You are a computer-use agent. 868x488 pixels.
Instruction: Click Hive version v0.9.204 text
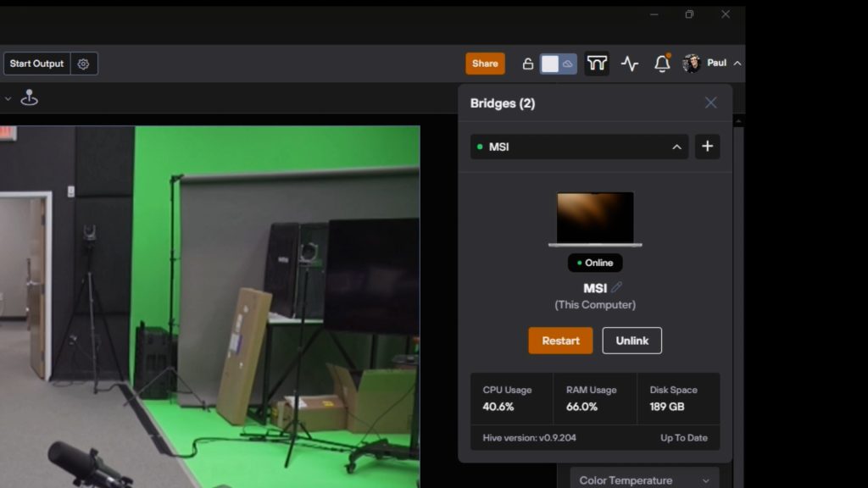pos(529,438)
